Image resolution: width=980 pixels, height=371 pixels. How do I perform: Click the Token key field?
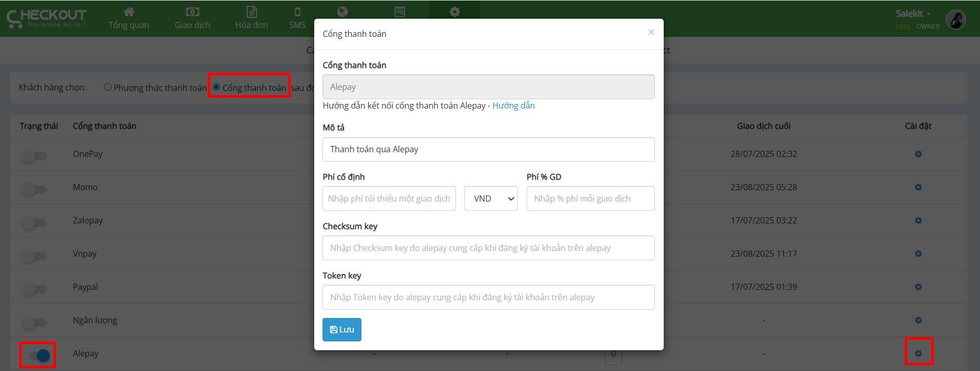(x=488, y=297)
